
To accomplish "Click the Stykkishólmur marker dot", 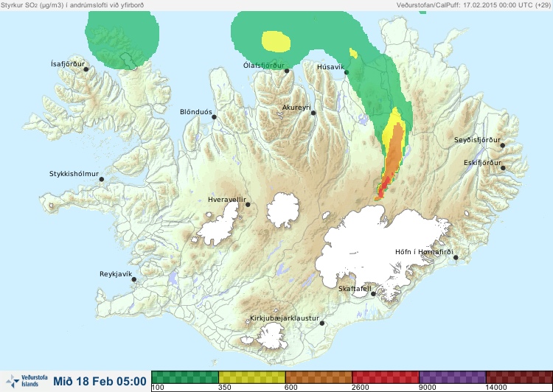I will coord(102,179).
